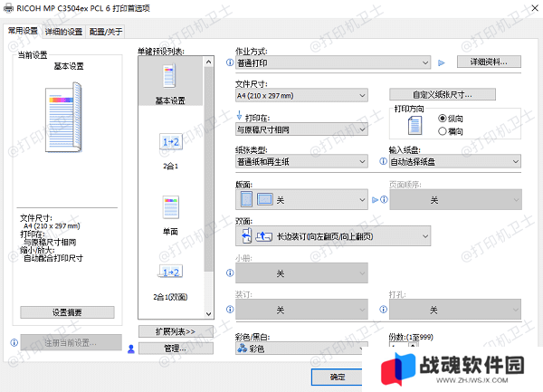543x392 pixels.
Task: Click info icon beside 打孔 dropdown
Action: pyautogui.click(x=383, y=310)
